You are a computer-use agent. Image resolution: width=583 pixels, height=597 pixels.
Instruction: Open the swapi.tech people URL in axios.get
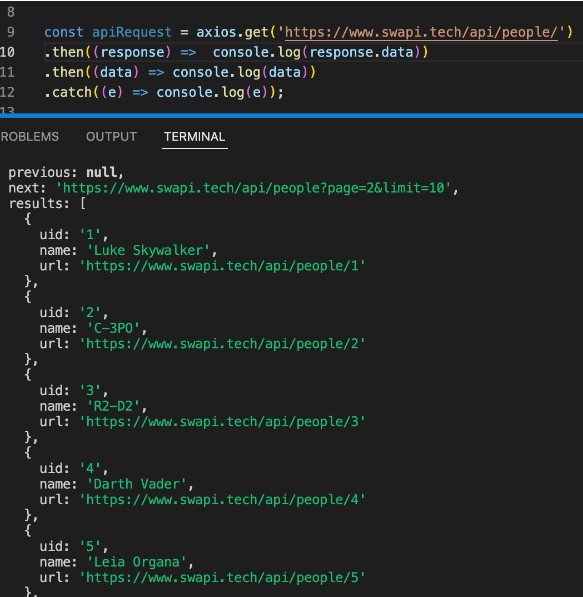click(421, 32)
